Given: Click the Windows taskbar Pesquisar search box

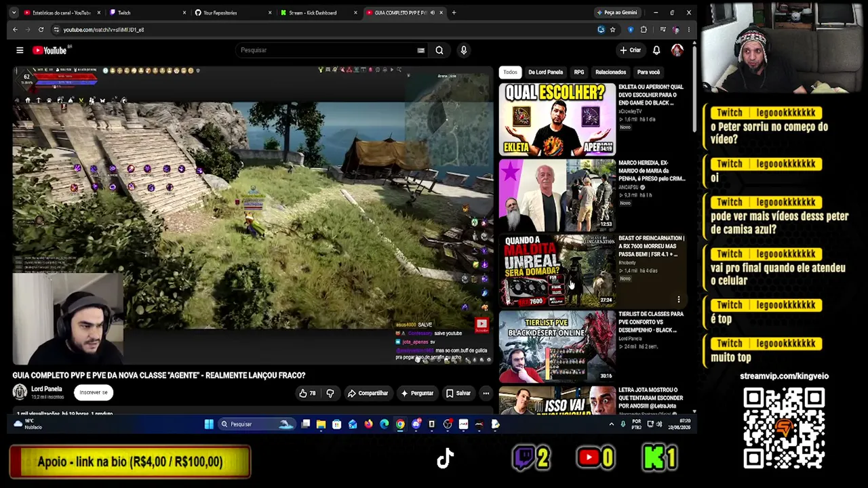Looking at the screenshot, I should click(x=257, y=424).
